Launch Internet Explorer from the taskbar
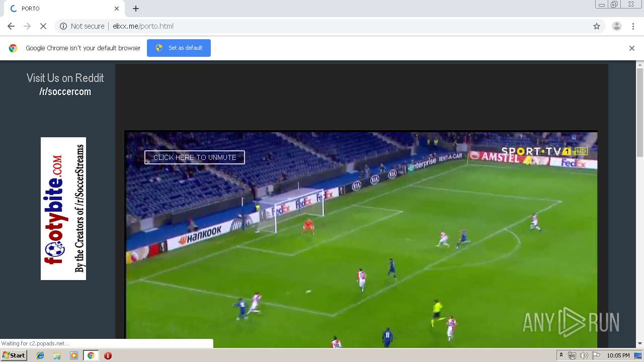Image resolution: width=644 pixels, height=362 pixels. tap(40, 355)
